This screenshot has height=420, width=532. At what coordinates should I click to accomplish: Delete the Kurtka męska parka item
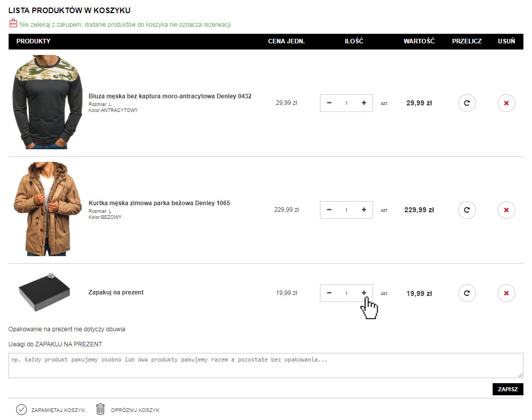pos(506,210)
